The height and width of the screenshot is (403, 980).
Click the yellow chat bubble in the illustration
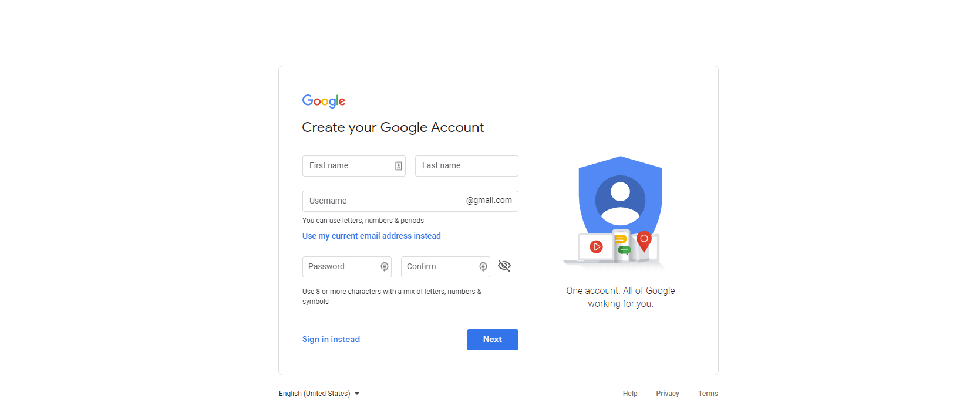point(619,239)
